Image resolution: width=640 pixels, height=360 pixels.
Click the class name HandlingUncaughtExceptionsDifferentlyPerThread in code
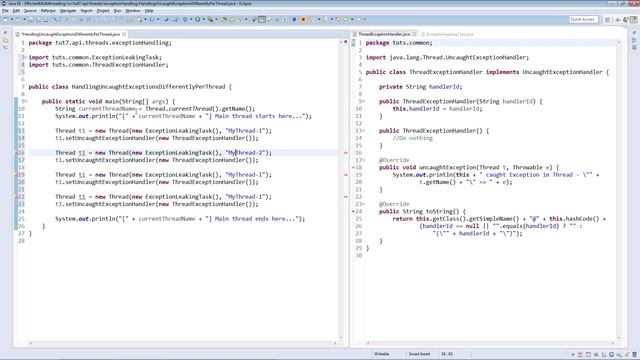pyautogui.click(x=148, y=87)
